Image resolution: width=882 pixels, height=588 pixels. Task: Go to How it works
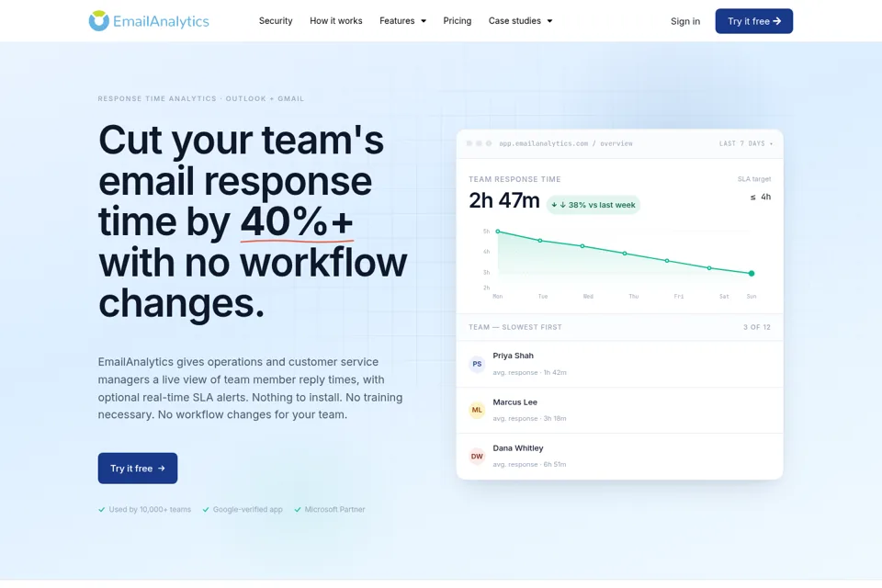336,21
